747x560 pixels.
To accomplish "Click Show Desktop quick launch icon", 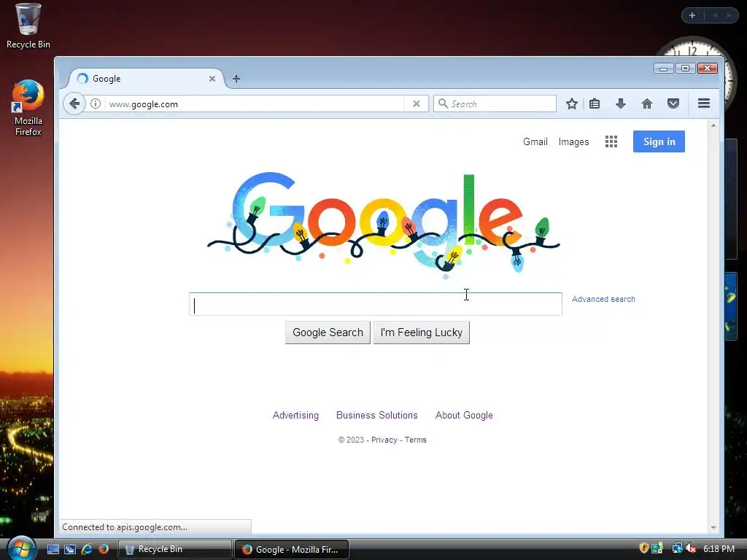I will pyautogui.click(x=53, y=549).
